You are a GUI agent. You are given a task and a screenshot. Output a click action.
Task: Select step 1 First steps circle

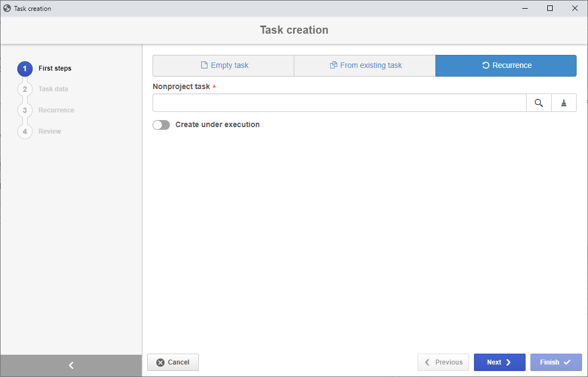pos(25,68)
